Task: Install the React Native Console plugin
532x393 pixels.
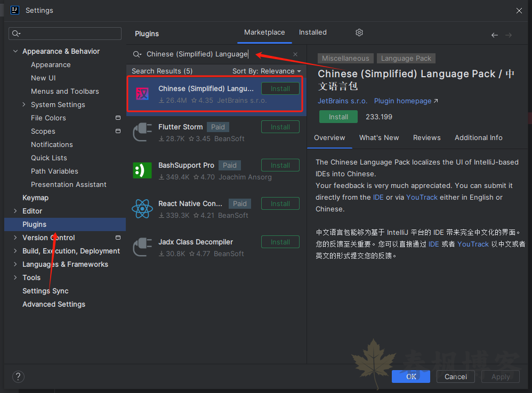Action: [x=280, y=203]
